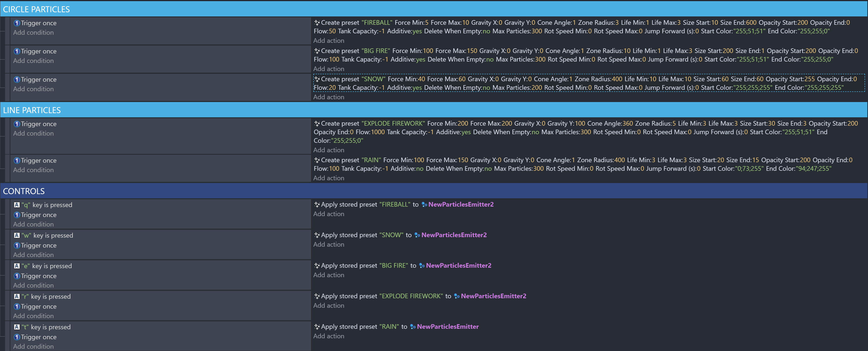This screenshot has height=351, width=868.
Task: Click the emitter object icon in the BIG FIRE apply action
Action: click(x=422, y=266)
